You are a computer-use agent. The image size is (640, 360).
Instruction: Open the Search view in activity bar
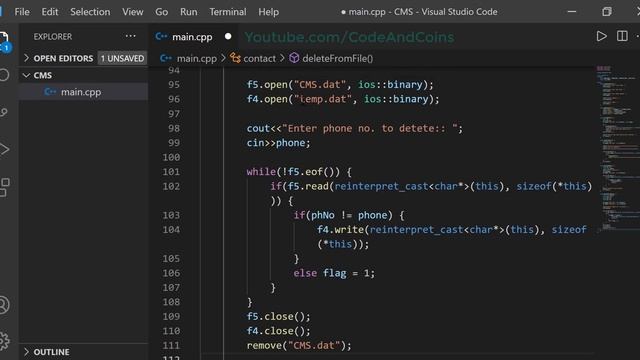point(4,75)
